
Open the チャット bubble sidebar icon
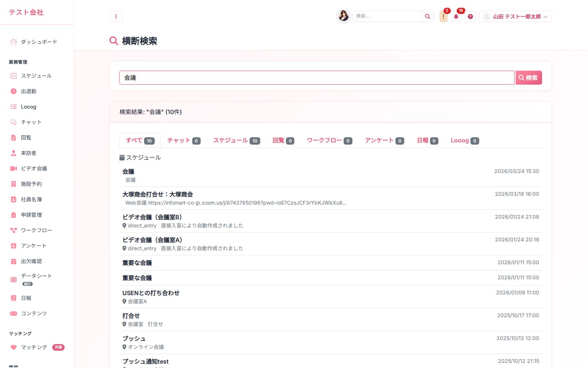14,122
